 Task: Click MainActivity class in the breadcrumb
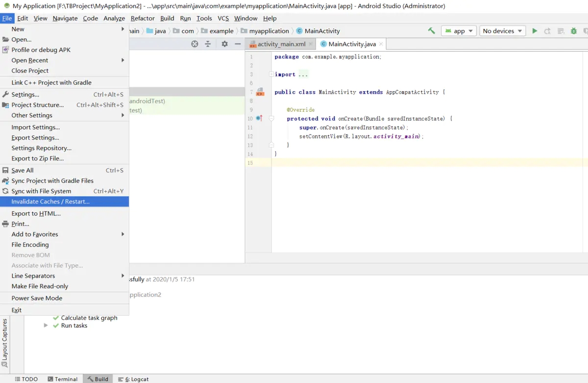click(x=318, y=31)
